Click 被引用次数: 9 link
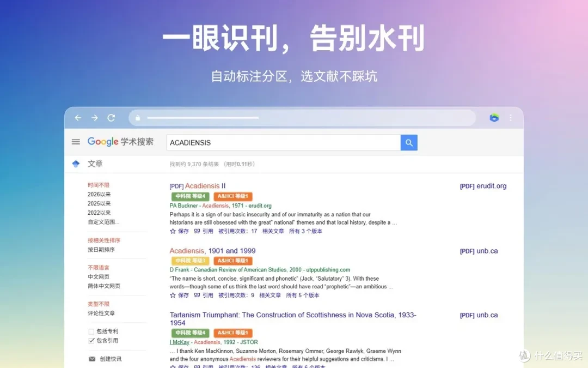Viewport: 588px width, 368px height. [236, 295]
